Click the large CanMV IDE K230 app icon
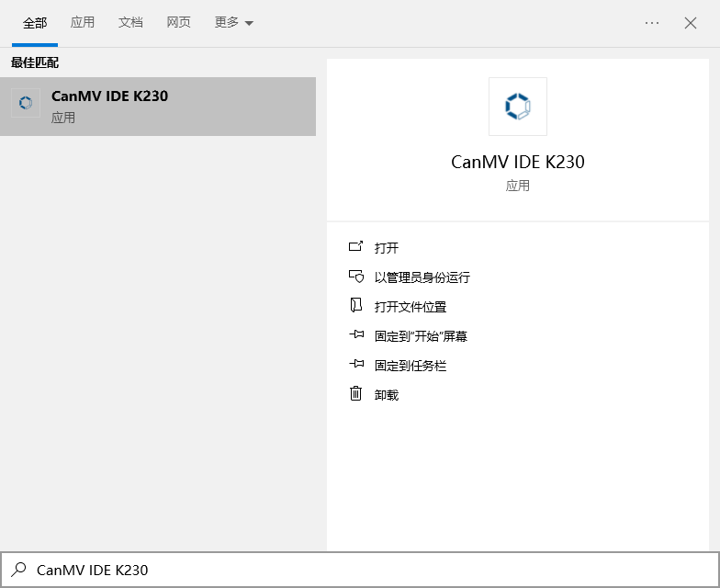 [x=518, y=107]
